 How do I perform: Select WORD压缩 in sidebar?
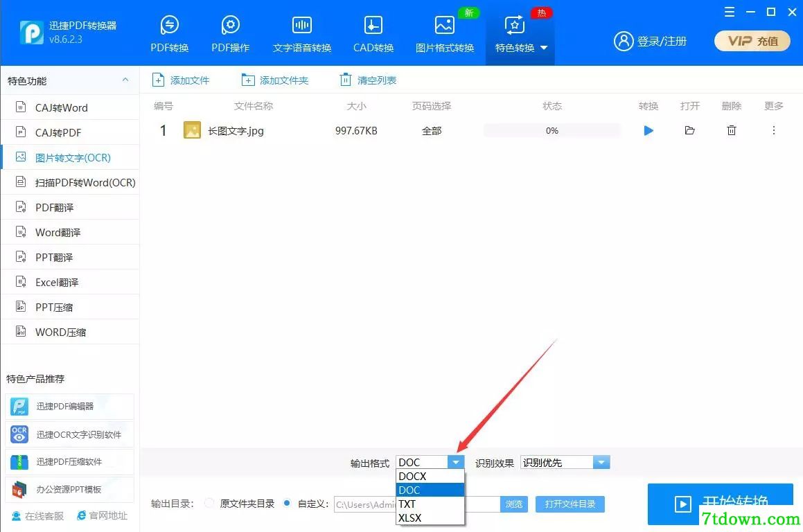[x=70, y=332]
